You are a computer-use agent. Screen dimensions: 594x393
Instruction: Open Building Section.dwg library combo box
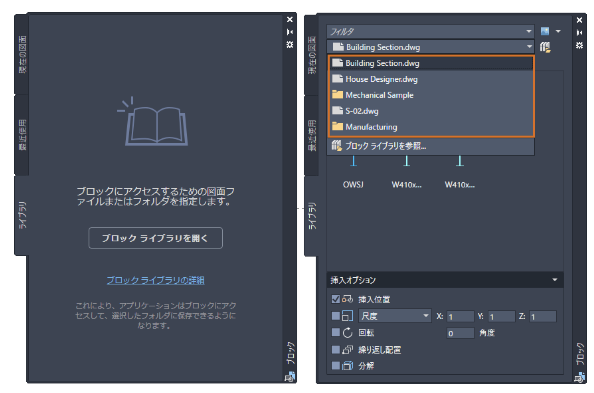[430, 47]
